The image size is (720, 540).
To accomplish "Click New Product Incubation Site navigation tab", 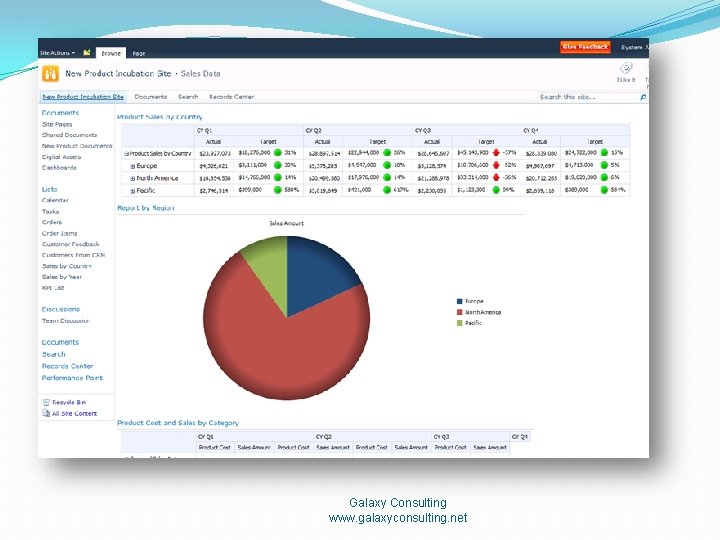I will 83,97.
